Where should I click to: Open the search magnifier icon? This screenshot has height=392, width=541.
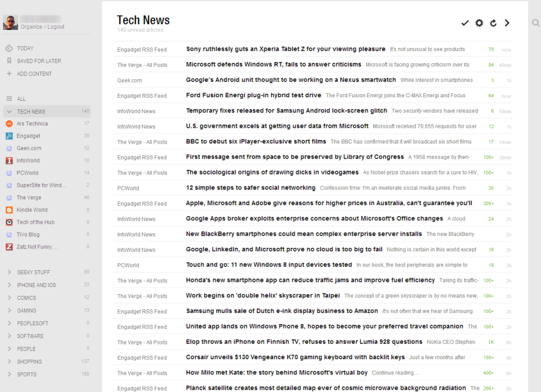pos(536,23)
